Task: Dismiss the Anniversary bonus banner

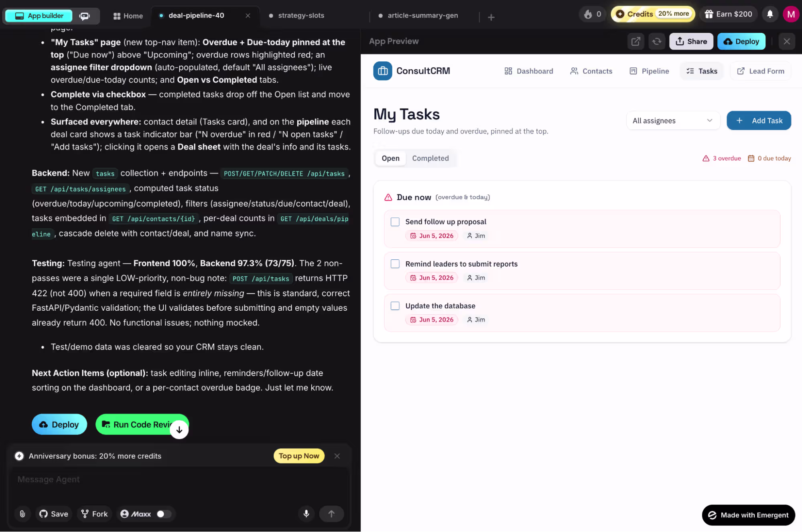Action: (337, 456)
